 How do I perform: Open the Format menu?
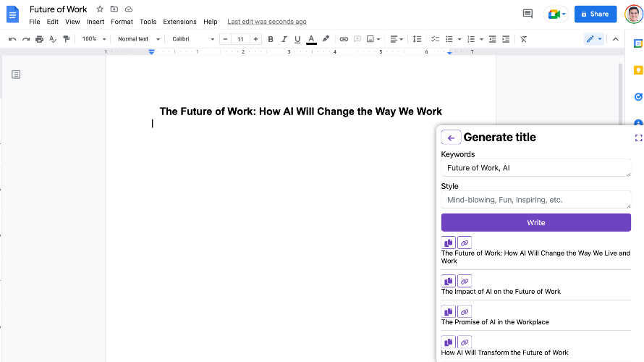tap(122, 22)
